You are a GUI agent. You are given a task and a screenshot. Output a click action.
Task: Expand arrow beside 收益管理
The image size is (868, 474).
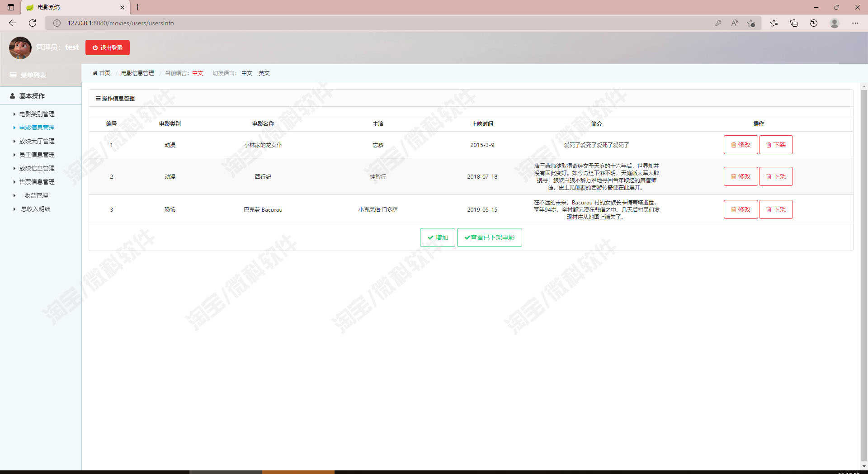tap(14, 195)
